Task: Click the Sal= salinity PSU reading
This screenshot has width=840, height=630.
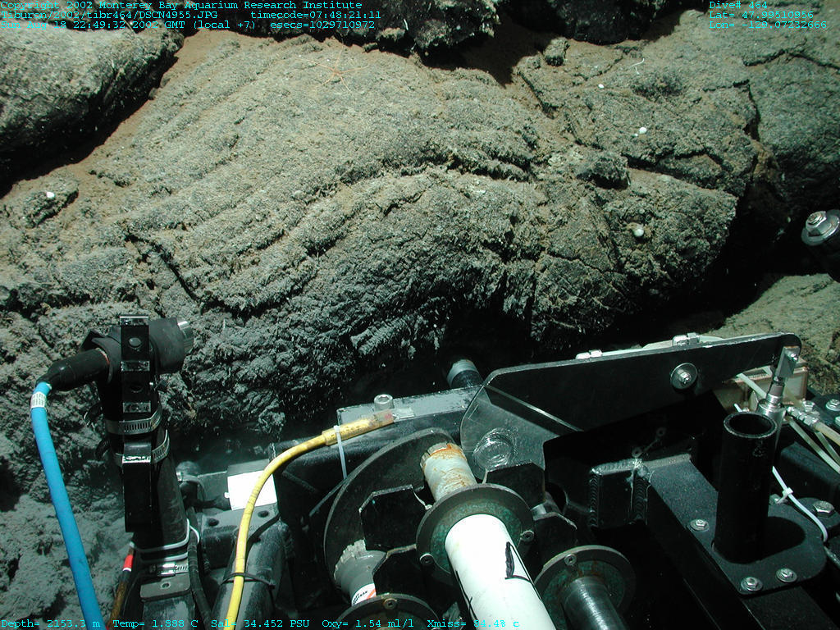Action: [x=258, y=624]
